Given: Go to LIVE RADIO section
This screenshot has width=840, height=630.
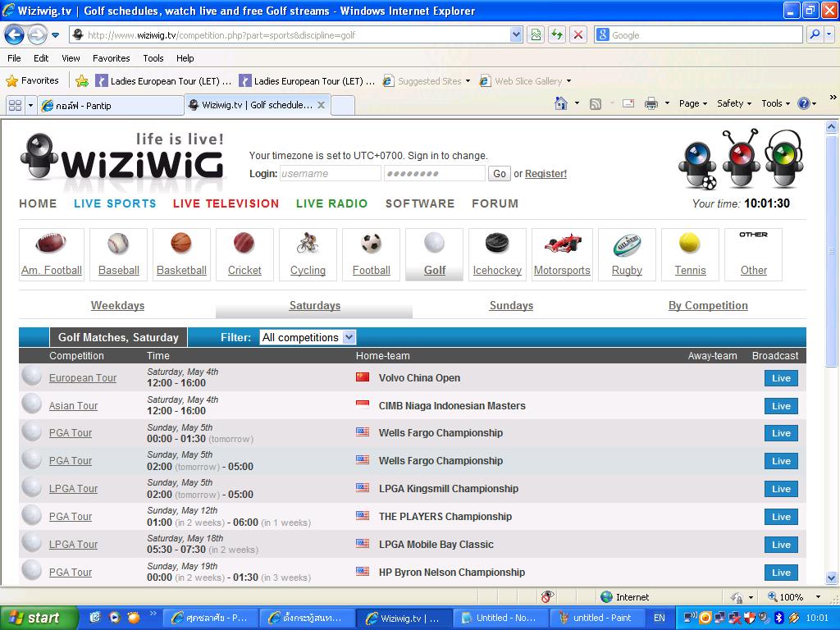Looking at the screenshot, I should click(331, 203).
